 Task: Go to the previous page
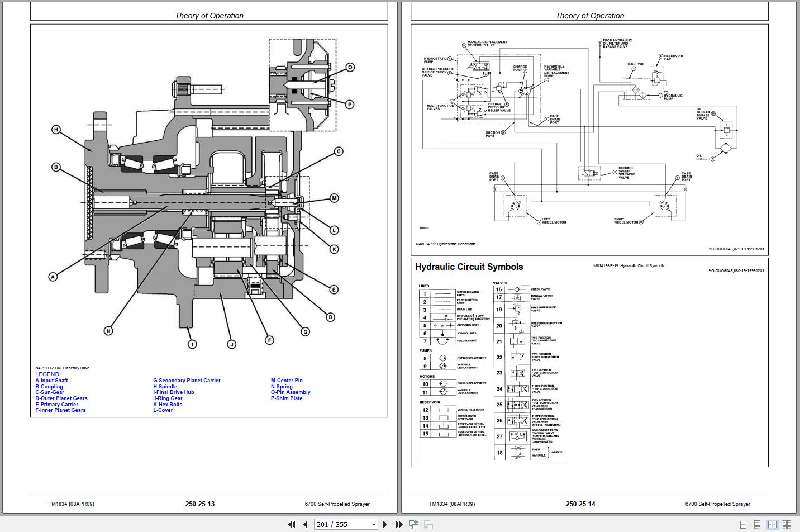pyautogui.click(x=305, y=524)
